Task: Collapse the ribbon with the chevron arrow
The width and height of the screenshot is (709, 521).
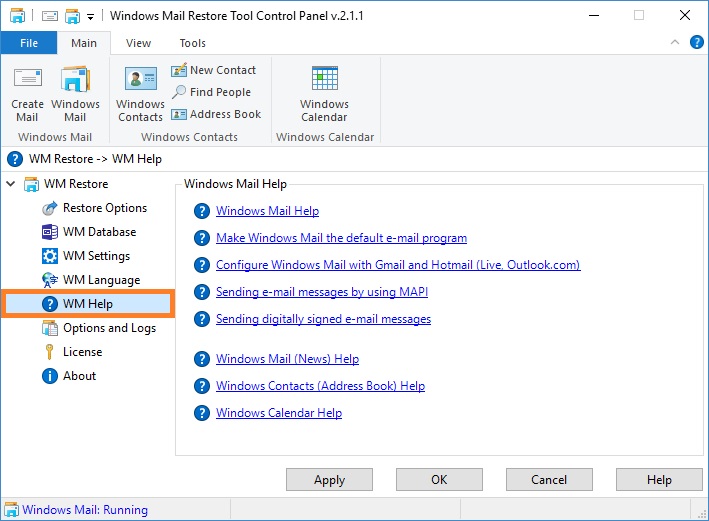Action: [675, 43]
